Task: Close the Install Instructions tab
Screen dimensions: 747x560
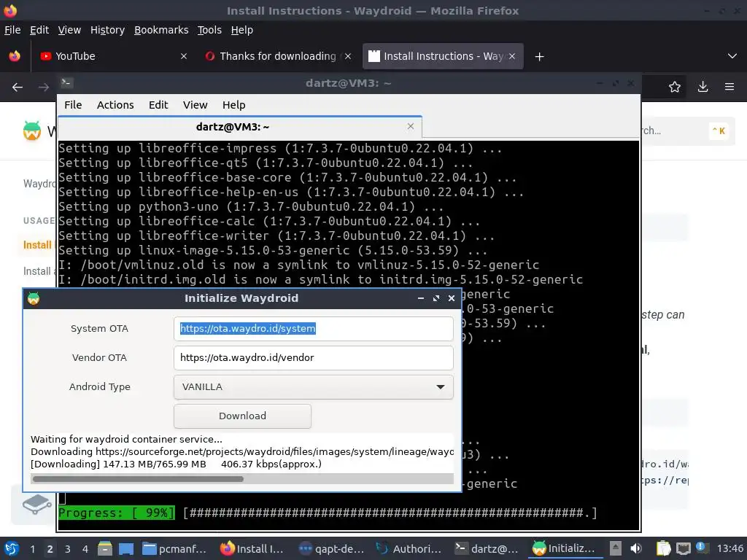Action: (511, 56)
